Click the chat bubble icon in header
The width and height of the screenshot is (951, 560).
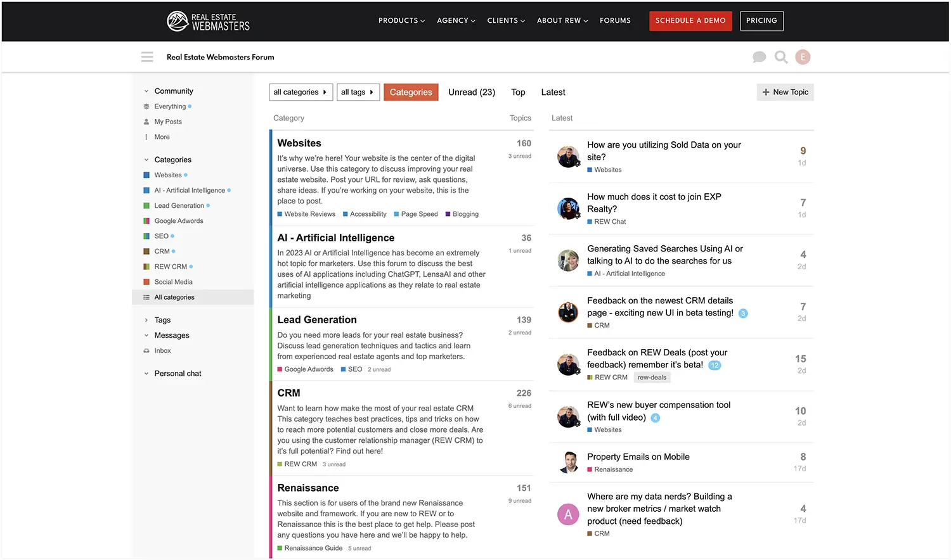tap(759, 57)
